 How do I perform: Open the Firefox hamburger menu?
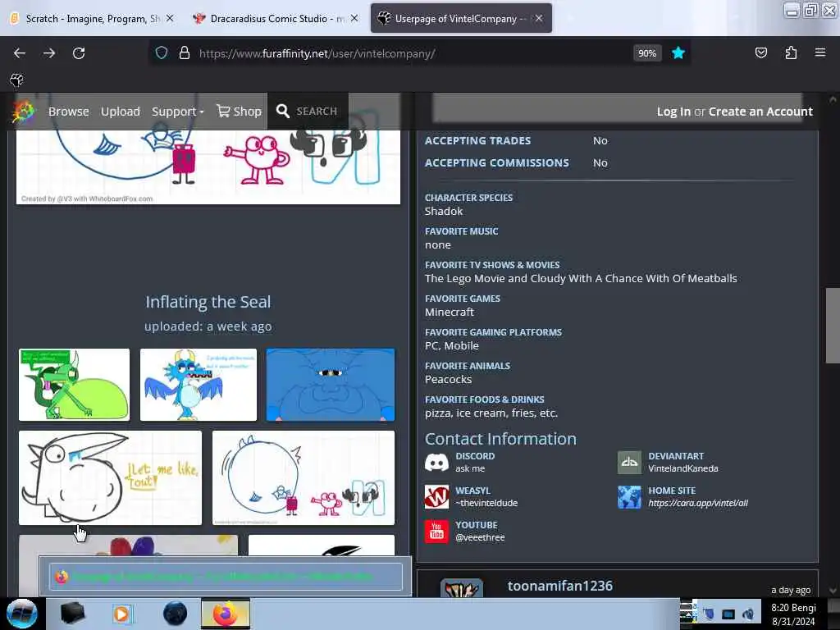point(820,53)
